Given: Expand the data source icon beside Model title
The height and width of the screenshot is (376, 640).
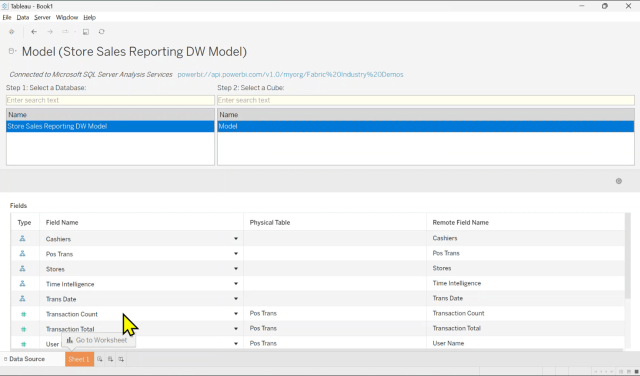Looking at the screenshot, I should (x=12, y=51).
